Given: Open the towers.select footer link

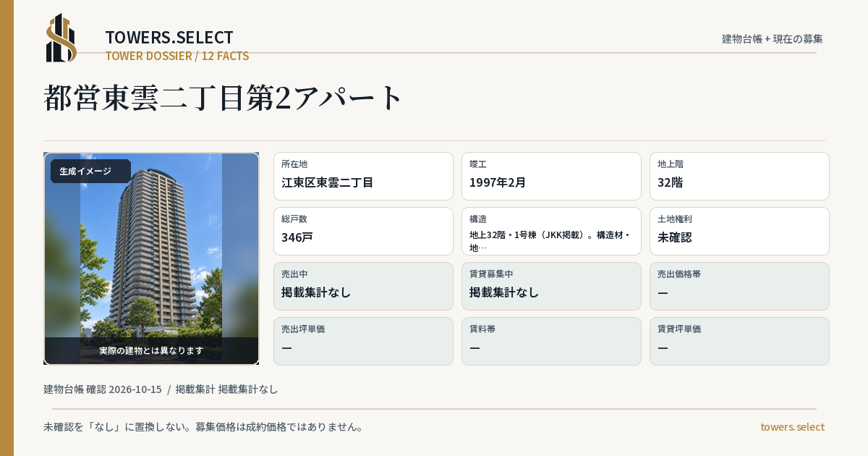Looking at the screenshot, I should (792, 427).
